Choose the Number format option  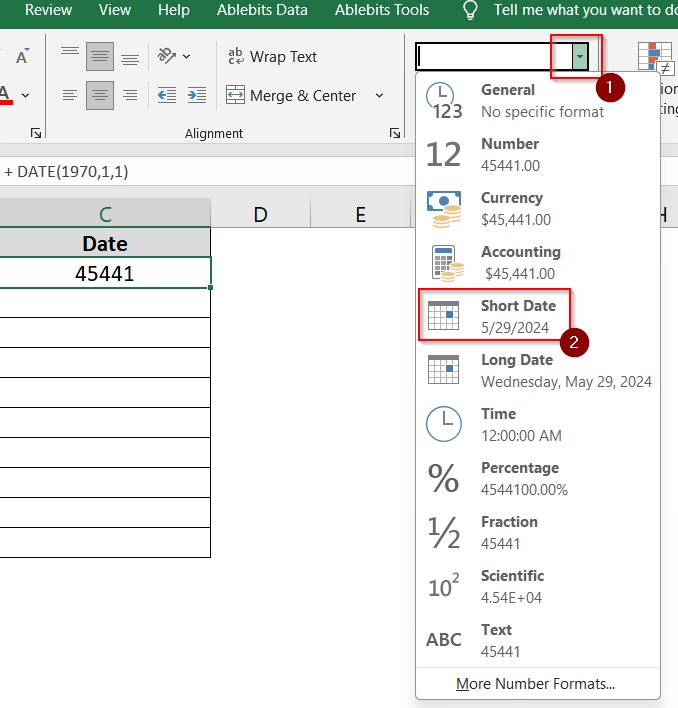pyautogui.click(x=538, y=154)
